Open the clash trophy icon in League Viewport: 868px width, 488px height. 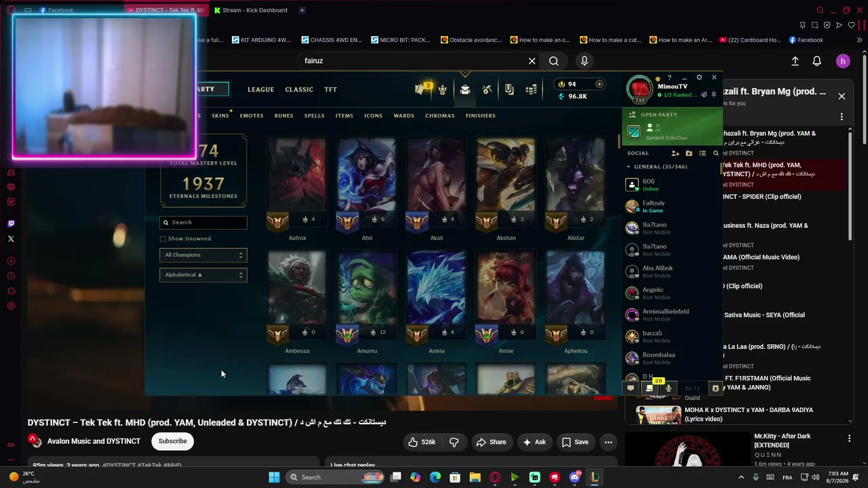(x=443, y=89)
